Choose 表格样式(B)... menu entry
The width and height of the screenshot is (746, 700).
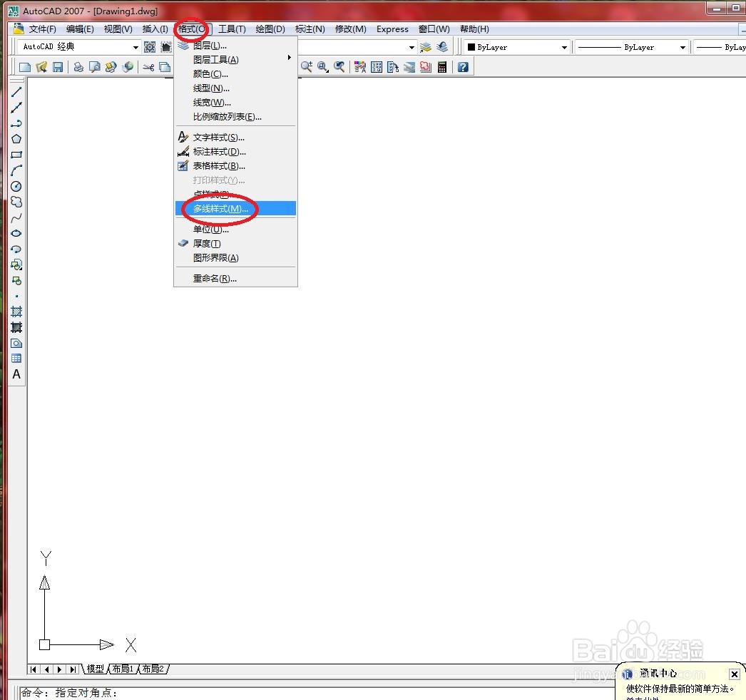[235, 166]
